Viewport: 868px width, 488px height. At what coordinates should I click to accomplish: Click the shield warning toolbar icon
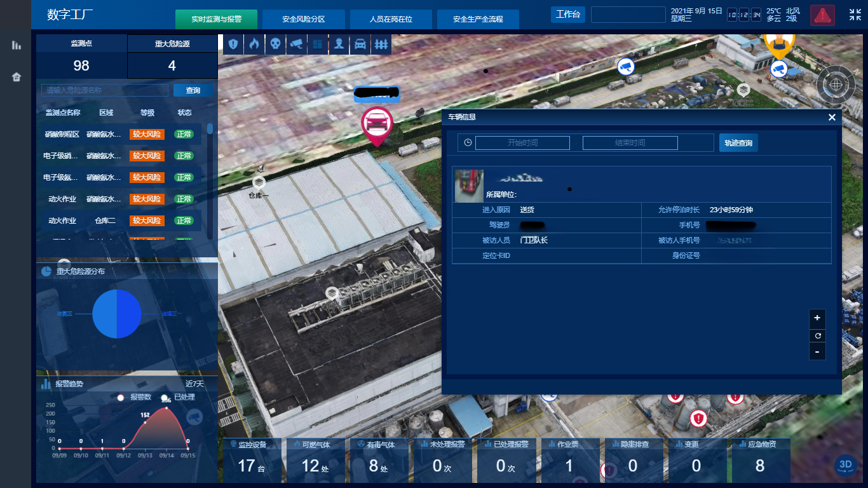pos(233,44)
